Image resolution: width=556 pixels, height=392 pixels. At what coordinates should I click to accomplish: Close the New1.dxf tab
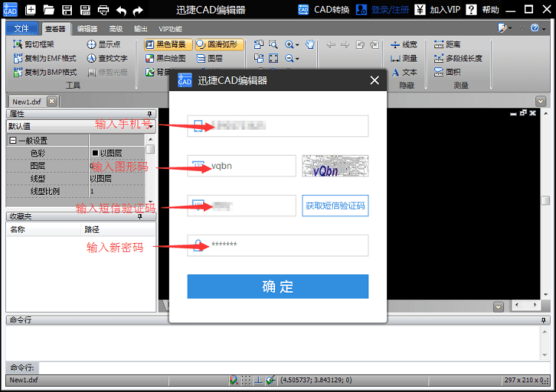pos(52,101)
